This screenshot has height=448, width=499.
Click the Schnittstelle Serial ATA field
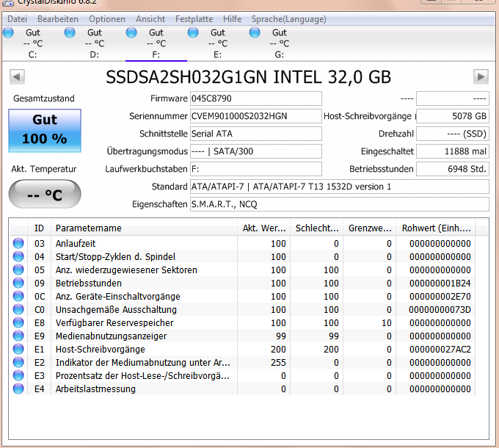pos(256,134)
